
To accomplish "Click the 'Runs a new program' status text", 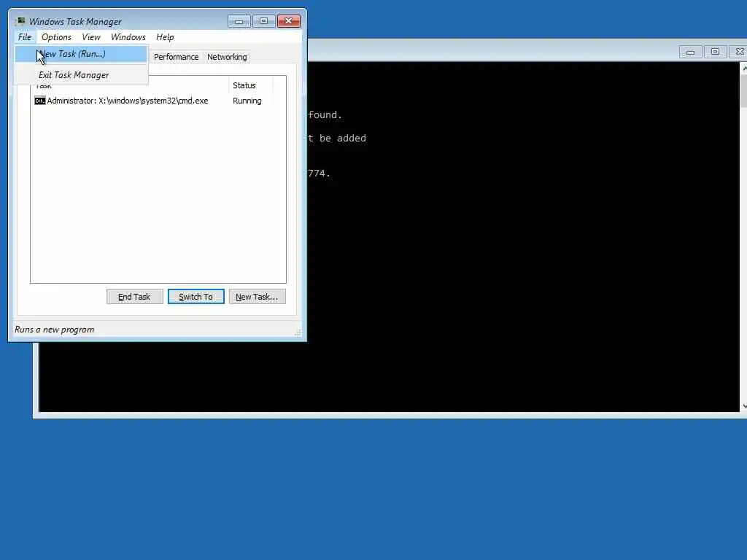I will click(x=54, y=330).
